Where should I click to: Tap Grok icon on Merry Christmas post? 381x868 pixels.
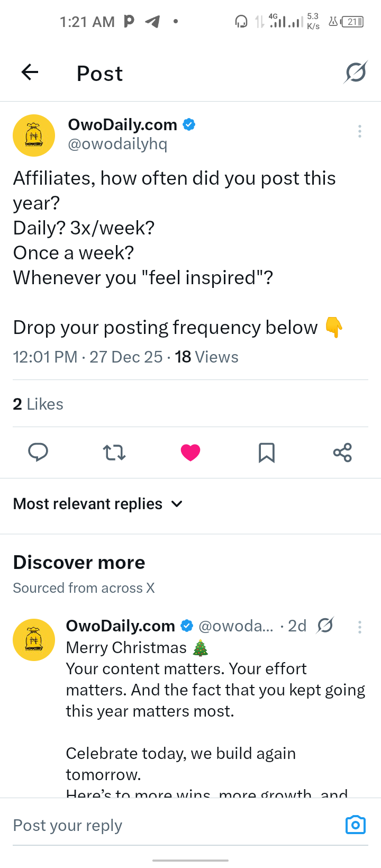pos(325,626)
